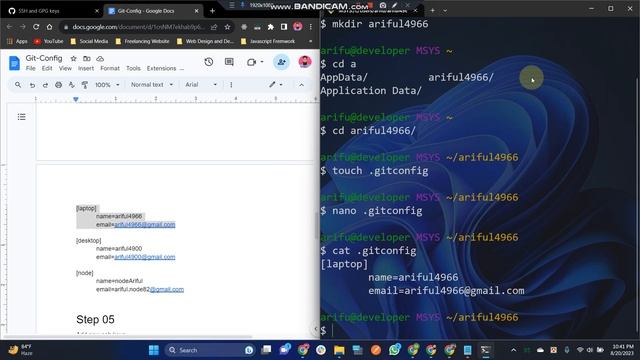Open the comments history icon
Viewport: 640px width, 360px height.
[x=229, y=62]
